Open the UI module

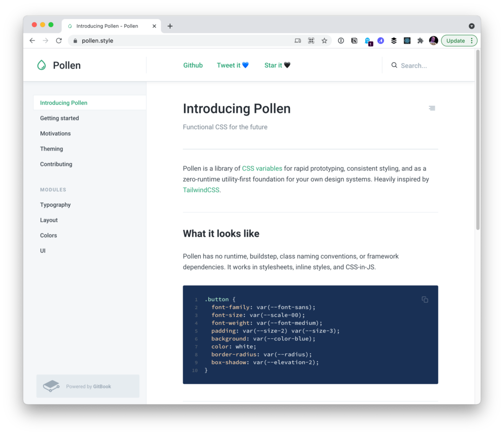pyautogui.click(x=43, y=251)
